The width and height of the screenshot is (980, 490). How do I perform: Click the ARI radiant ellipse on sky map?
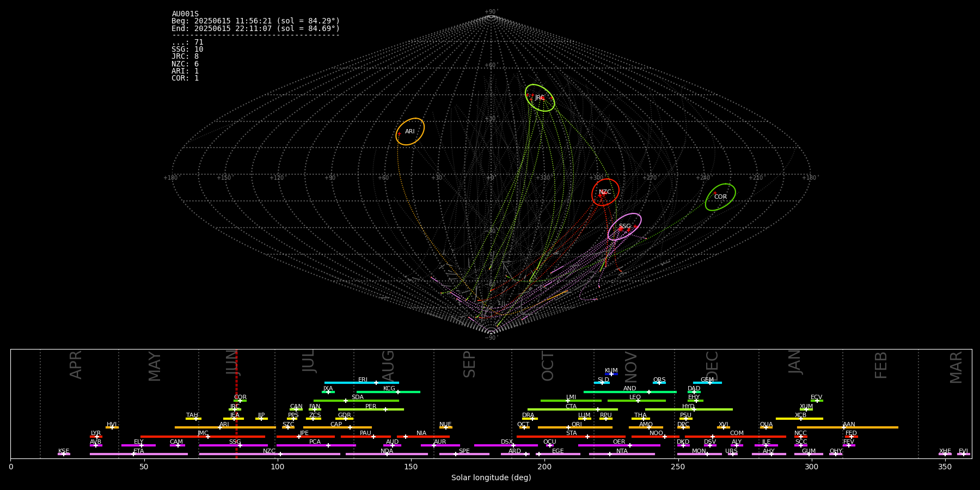[410, 132]
